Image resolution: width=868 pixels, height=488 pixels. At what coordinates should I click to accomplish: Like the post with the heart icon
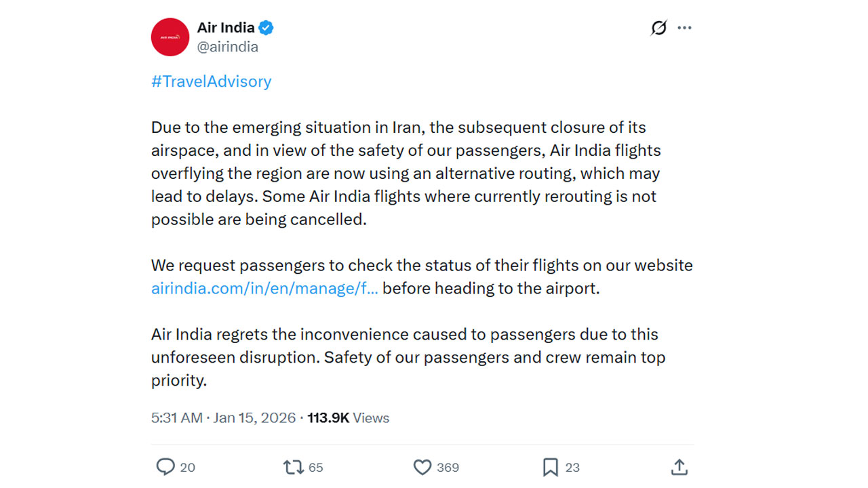[x=422, y=466]
